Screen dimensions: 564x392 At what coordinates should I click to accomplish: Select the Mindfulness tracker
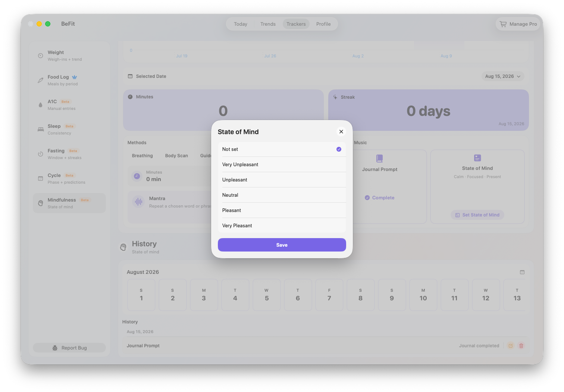[69, 203]
